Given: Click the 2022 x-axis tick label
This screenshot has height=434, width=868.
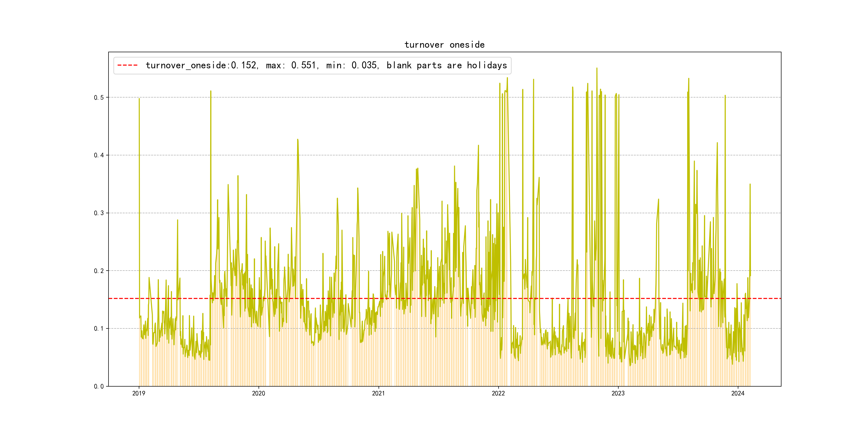Looking at the screenshot, I should [x=498, y=393].
